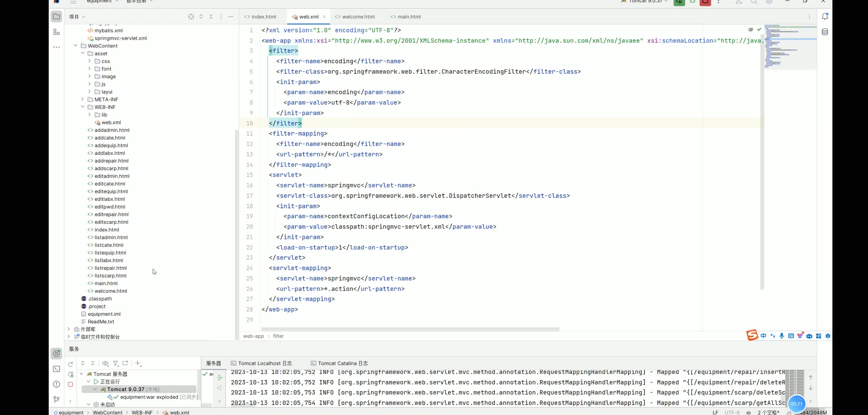Click the WEB-INF breadcrumb in status bar
This screenshot has width=868, height=415.
[142, 412]
